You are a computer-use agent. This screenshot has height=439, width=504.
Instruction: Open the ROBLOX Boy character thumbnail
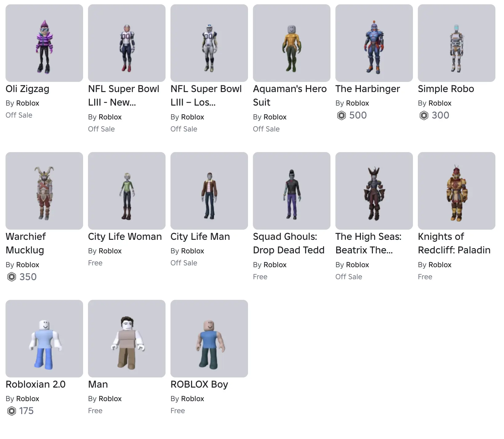209,339
